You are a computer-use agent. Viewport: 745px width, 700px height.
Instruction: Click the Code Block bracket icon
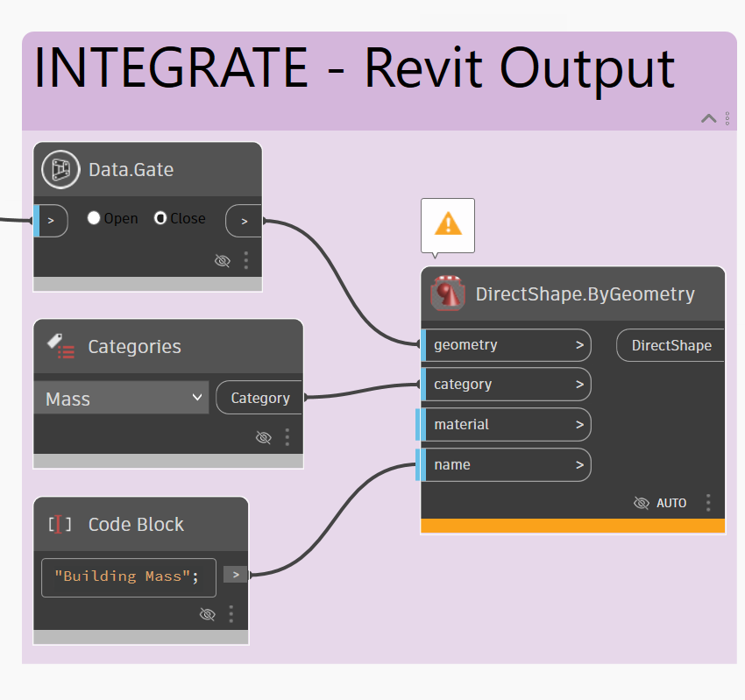(60, 525)
